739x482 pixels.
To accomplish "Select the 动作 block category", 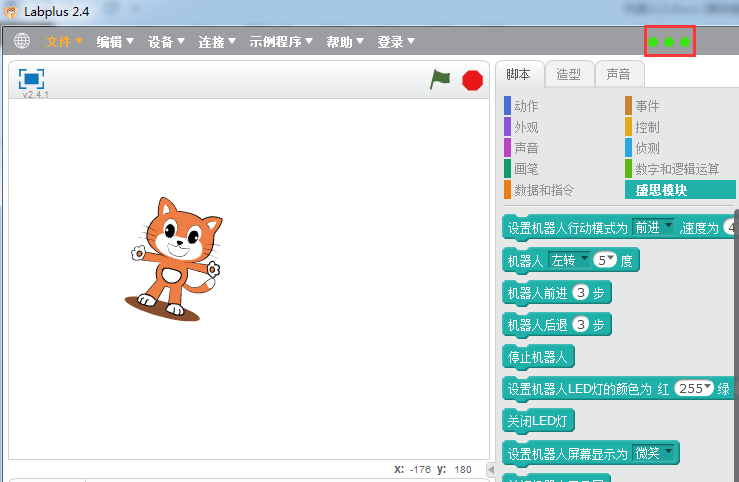I will pos(521,106).
